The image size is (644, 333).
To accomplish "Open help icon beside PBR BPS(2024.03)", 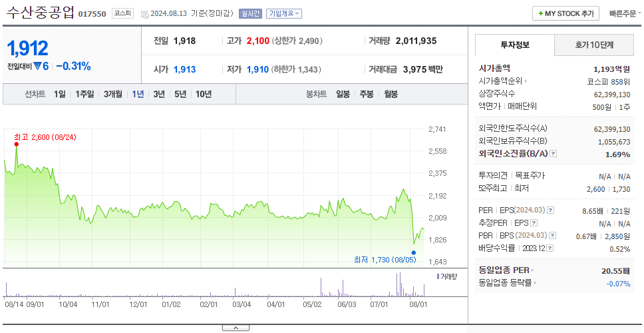I will click(x=553, y=236).
